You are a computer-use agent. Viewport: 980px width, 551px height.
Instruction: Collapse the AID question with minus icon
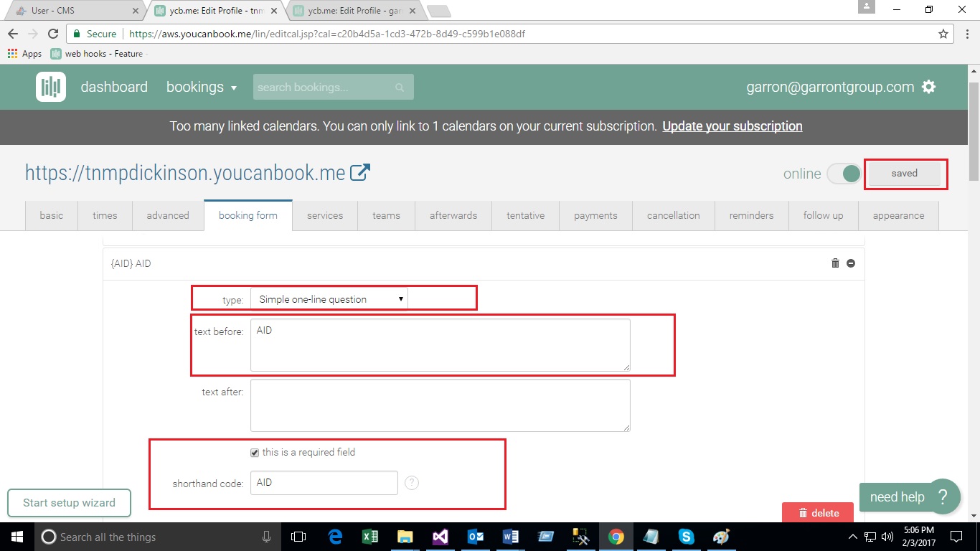[x=851, y=263]
